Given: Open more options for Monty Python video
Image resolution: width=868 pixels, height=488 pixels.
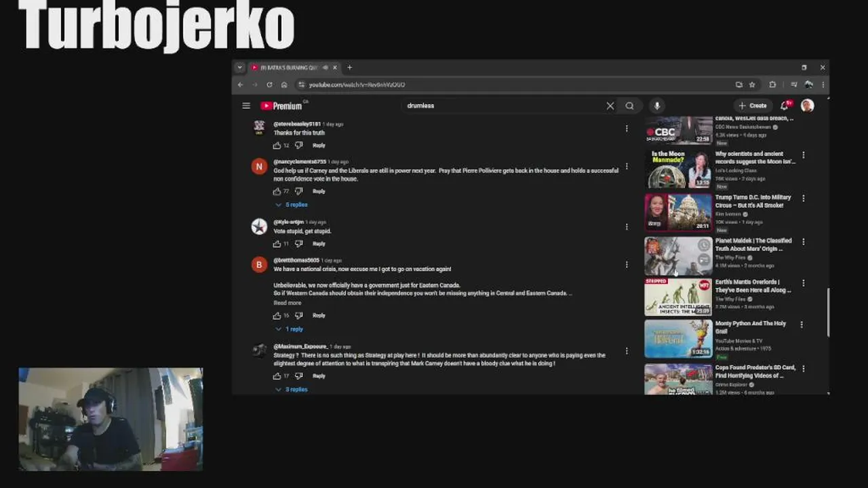Looking at the screenshot, I should 802,325.
